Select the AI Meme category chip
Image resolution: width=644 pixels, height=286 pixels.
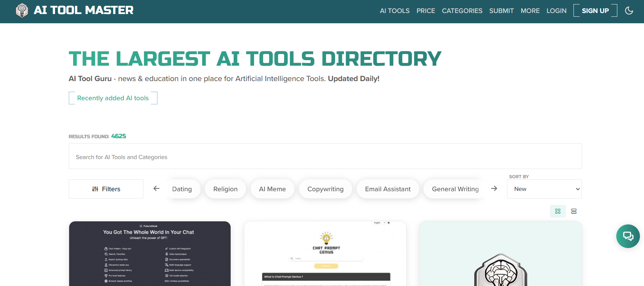272,189
